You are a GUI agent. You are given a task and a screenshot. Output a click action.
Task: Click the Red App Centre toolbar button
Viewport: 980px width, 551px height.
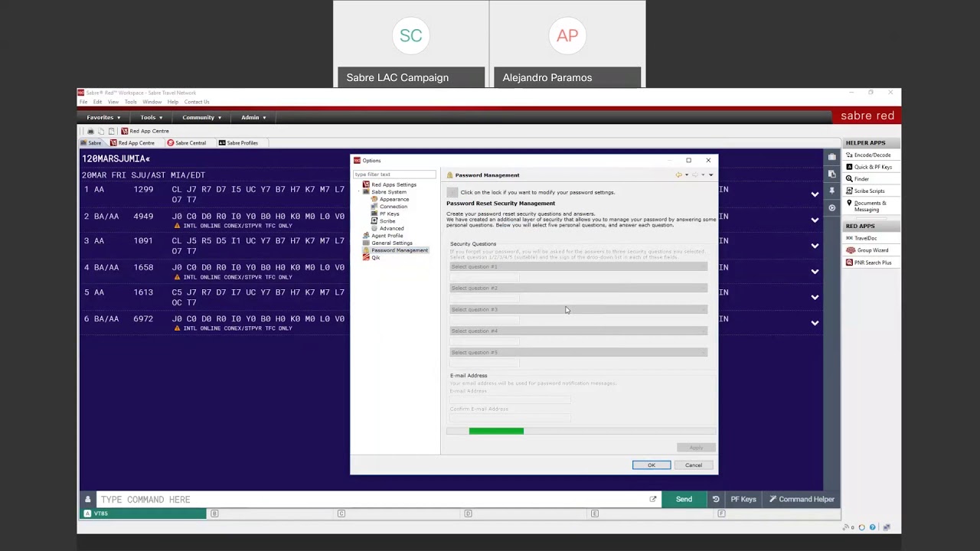[x=145, y=131]
